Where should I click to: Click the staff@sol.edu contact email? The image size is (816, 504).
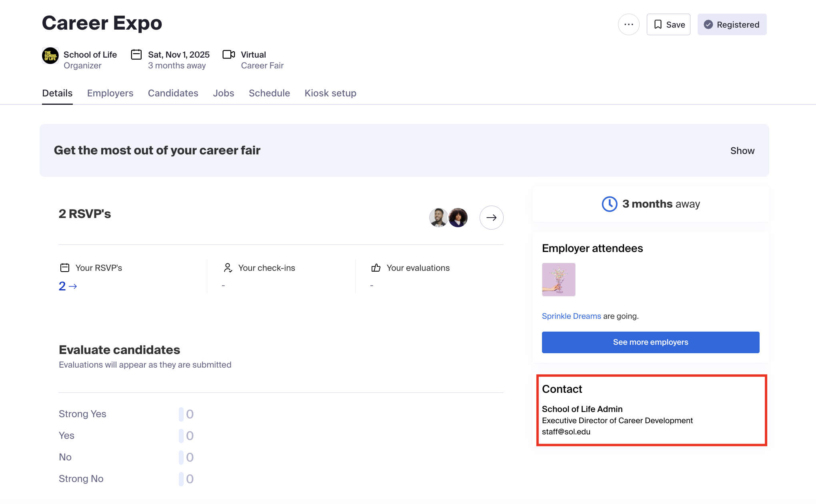tap(566, 432)
